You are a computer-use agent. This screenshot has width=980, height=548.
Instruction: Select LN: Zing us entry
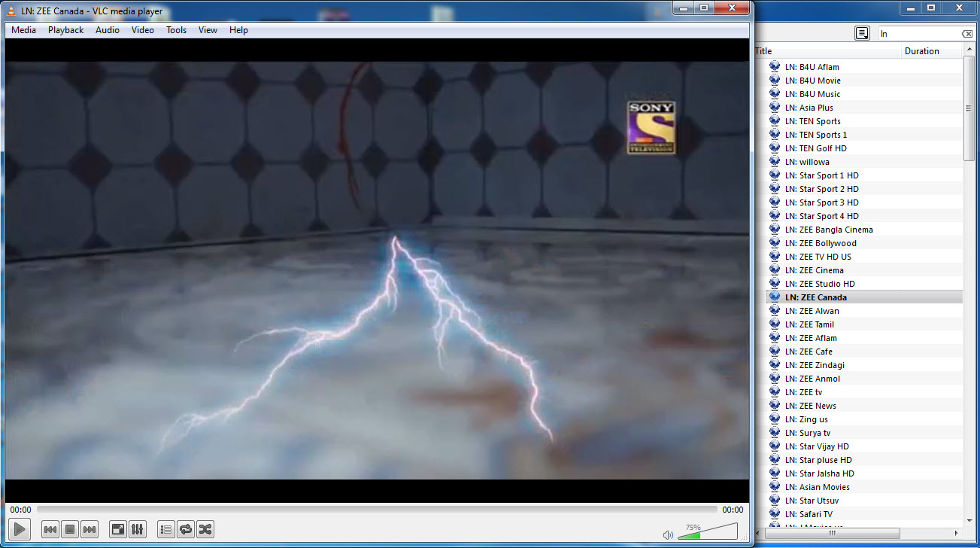pos(806,419)
